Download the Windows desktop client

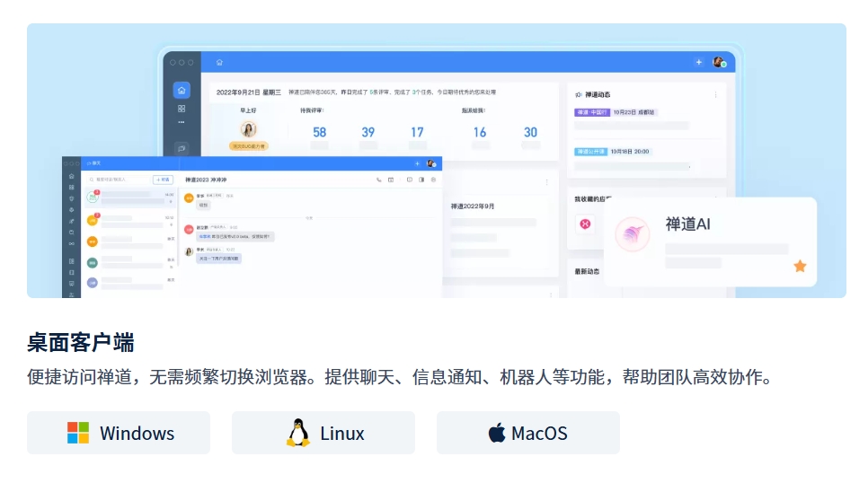point(119,433)
